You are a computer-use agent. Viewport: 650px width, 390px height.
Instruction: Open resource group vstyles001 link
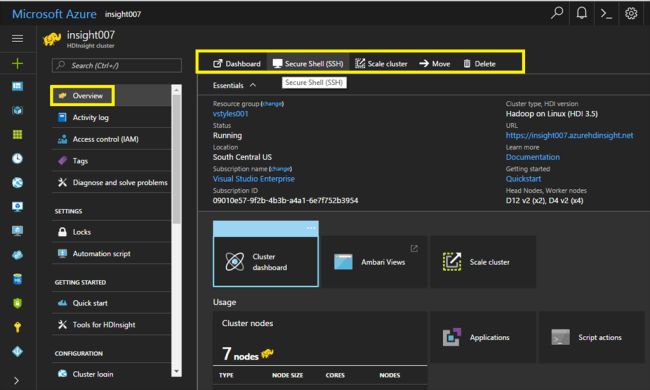(230, 114)
